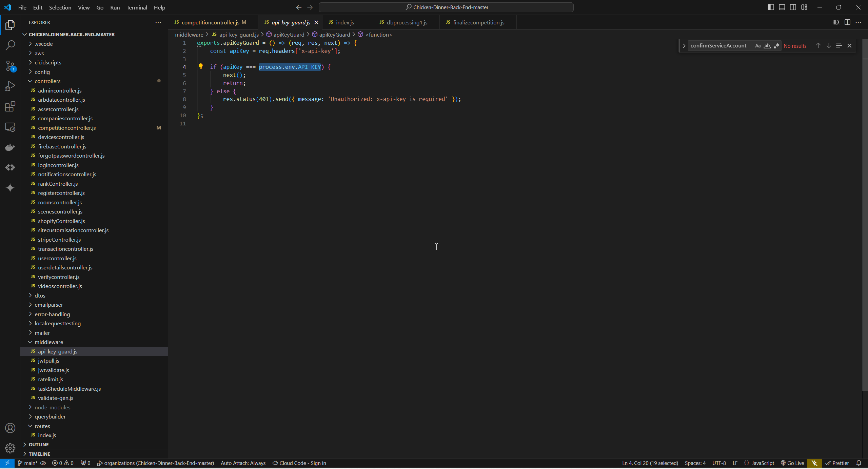868x469 pixels.
Task: Toggle Use Regular Expression in find
Action: pyautogui.click(x=776, y=46)
